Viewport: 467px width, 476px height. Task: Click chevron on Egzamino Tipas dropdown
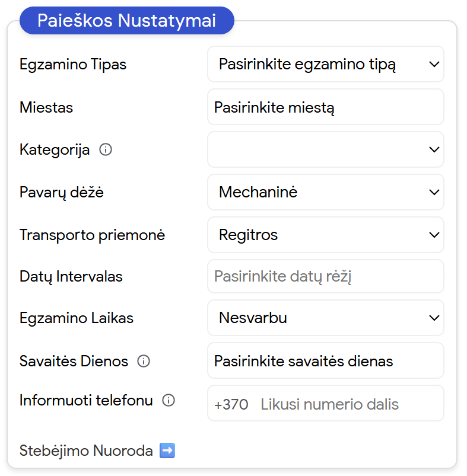pyautogui.click(x=434, y=64)
